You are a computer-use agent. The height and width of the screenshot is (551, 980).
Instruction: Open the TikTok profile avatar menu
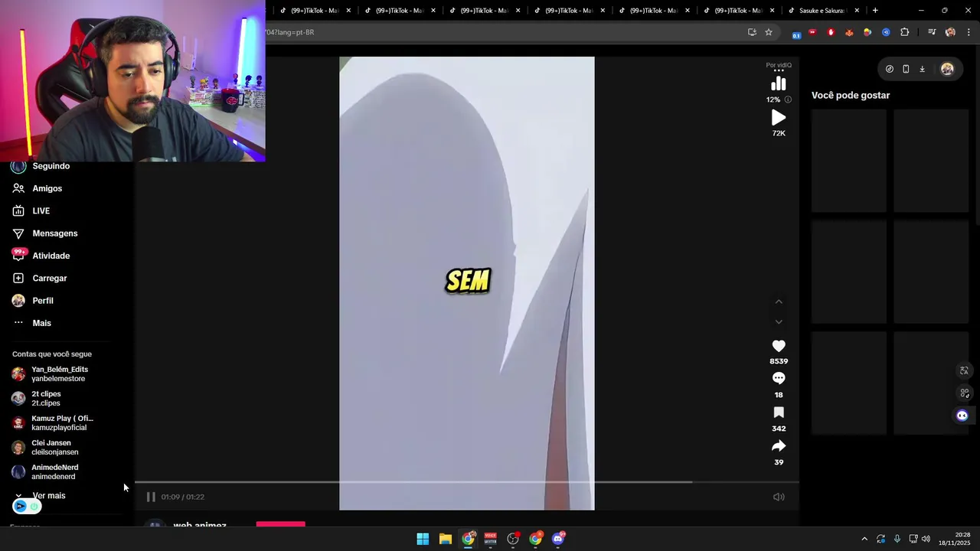click(947, 69)
